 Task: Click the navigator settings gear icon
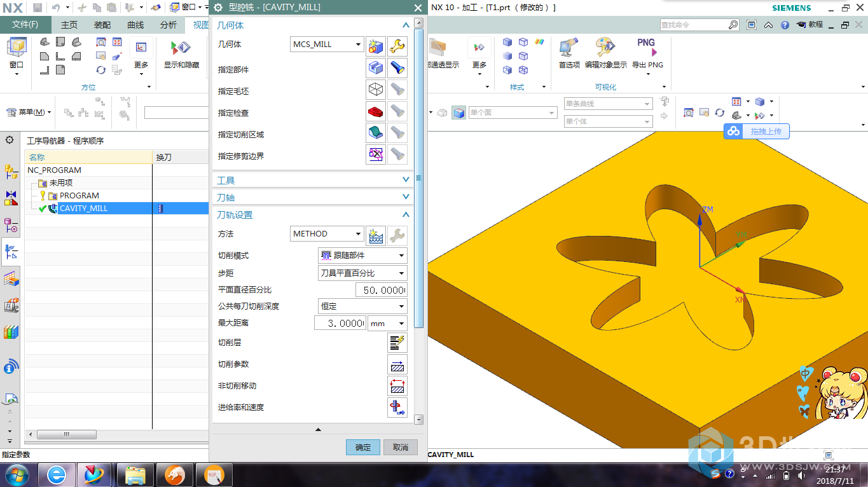click(x=10, y=140)
